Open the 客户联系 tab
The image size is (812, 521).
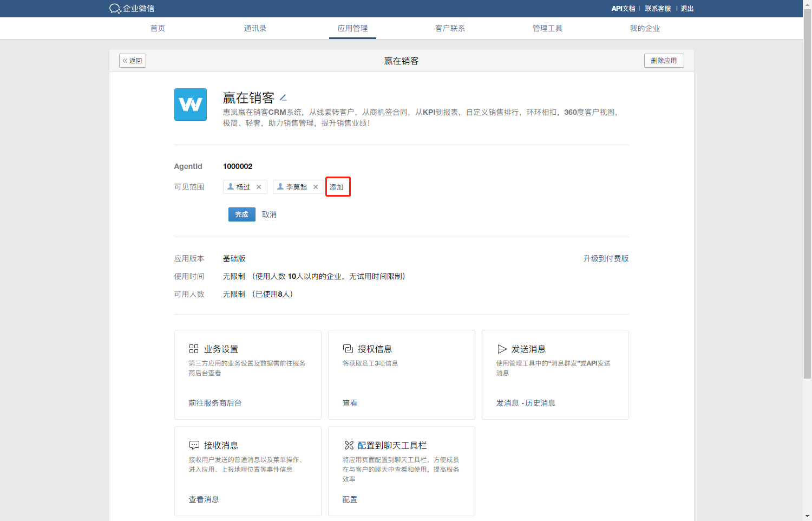click(450, 28)
